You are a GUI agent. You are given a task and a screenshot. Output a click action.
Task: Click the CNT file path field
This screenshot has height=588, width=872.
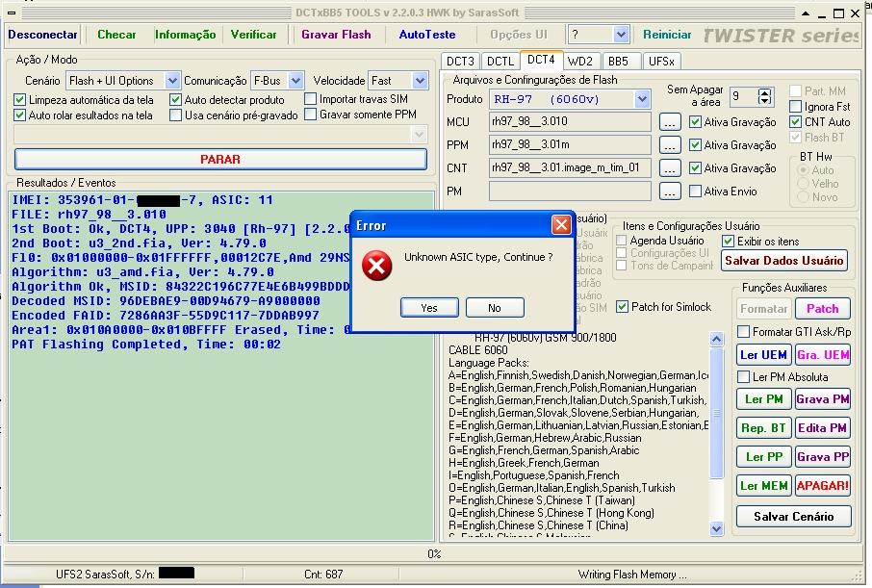570,168
